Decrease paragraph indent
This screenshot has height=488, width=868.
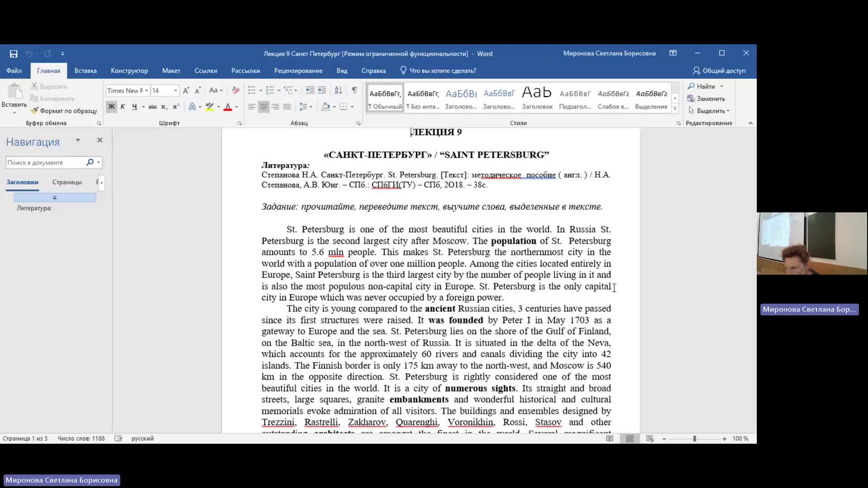point(310,90)
